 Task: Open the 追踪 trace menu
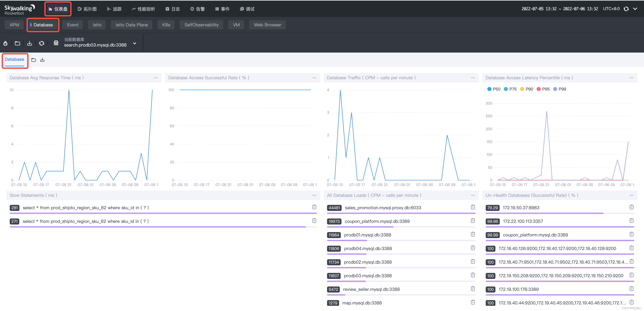(x=114, y=9)
